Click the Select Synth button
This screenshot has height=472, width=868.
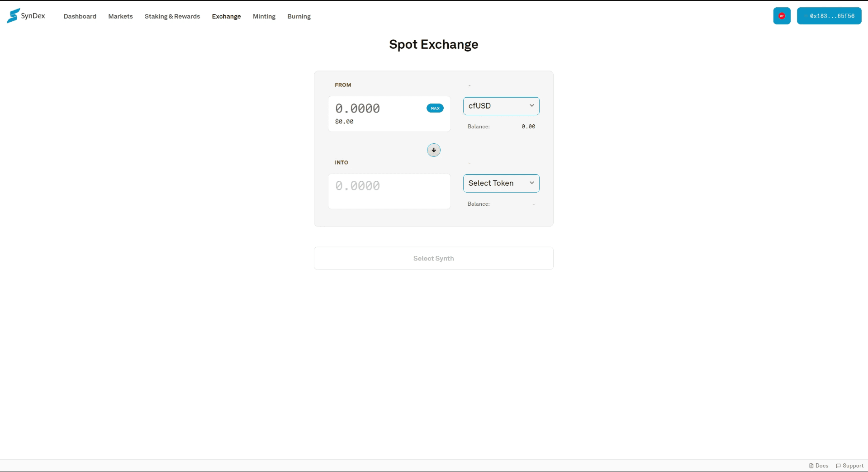433,258
